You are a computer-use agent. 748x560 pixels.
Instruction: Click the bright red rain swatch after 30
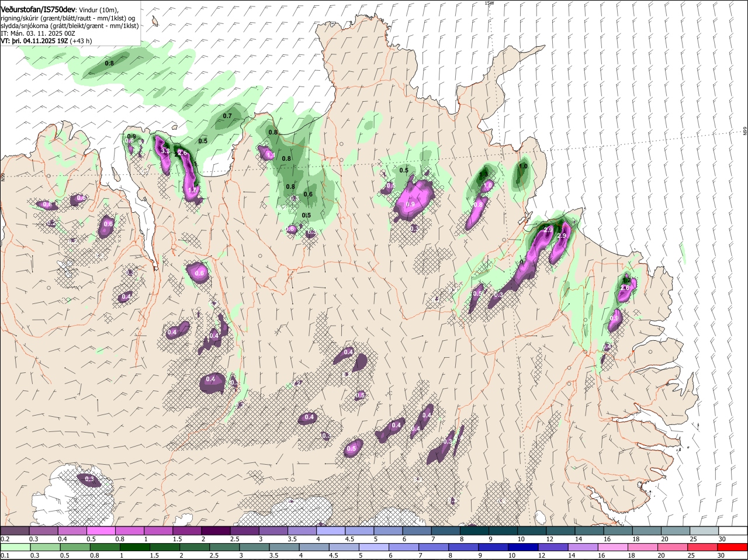pos(732,547)
